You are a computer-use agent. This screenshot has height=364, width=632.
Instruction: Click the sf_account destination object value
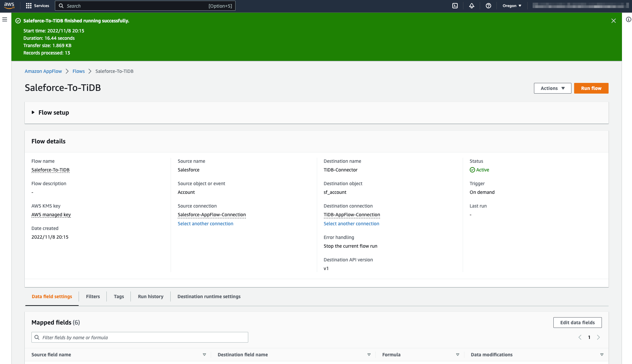coord(335,192)
